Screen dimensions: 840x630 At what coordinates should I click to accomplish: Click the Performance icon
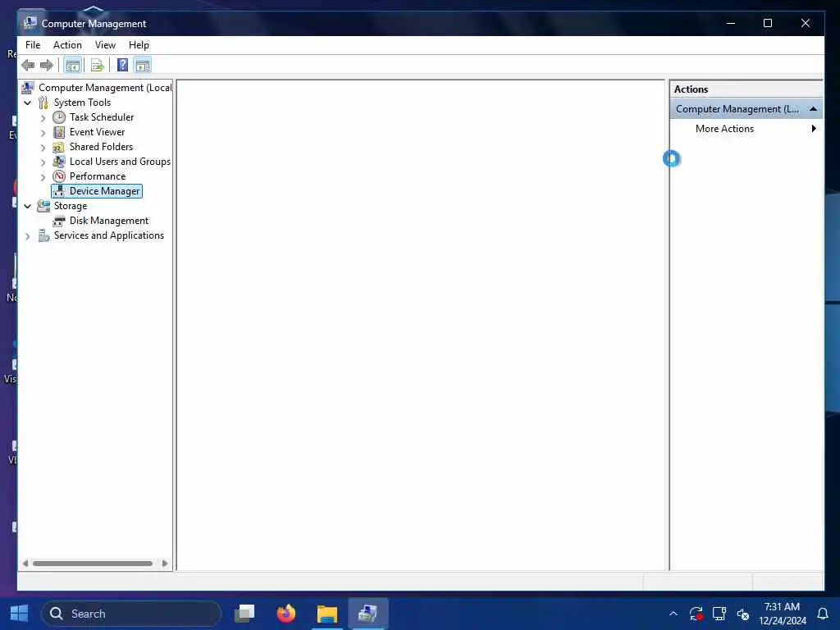(x=59, y=176)
